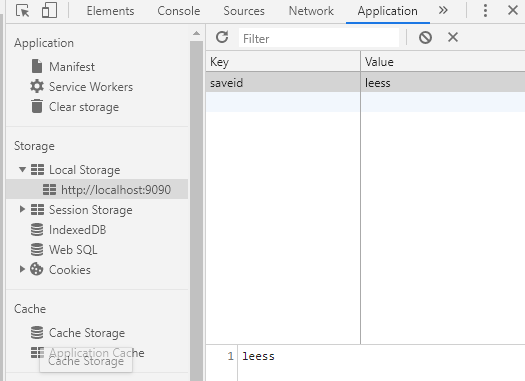Switch to the Elements tab
Image resolution: width=525 pixels, height=381 pixels.
[110, 11]
